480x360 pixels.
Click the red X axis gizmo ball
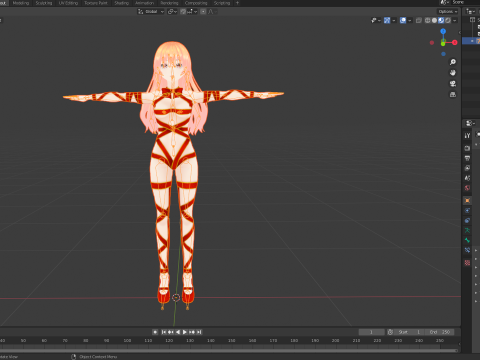(x=455, y=42)
